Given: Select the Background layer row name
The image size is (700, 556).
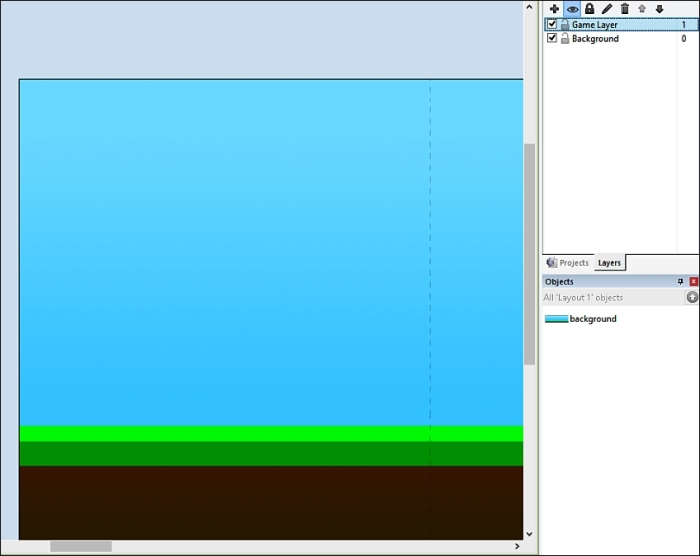Looking at the screenshot, I should tap(595, 39).
